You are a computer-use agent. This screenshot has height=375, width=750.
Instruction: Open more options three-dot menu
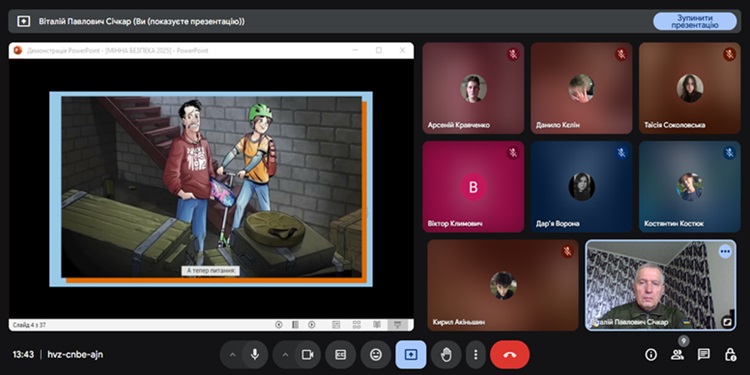pos(475,354)
